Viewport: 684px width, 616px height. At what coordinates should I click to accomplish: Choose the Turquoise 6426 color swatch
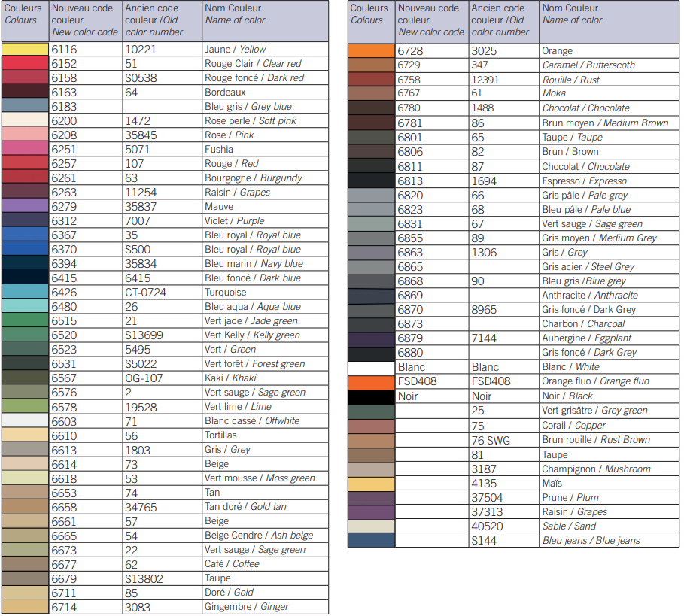pyautogui.click(x=25, y=292)
